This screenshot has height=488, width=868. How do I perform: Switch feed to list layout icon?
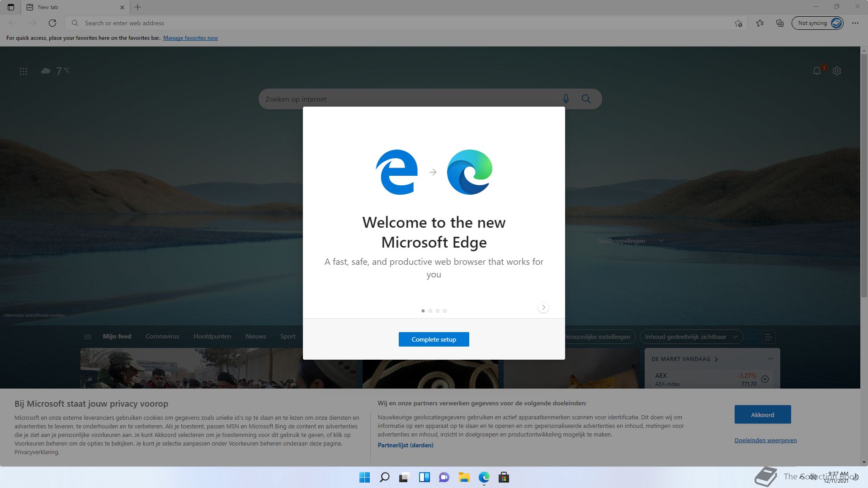click(768, 337)
